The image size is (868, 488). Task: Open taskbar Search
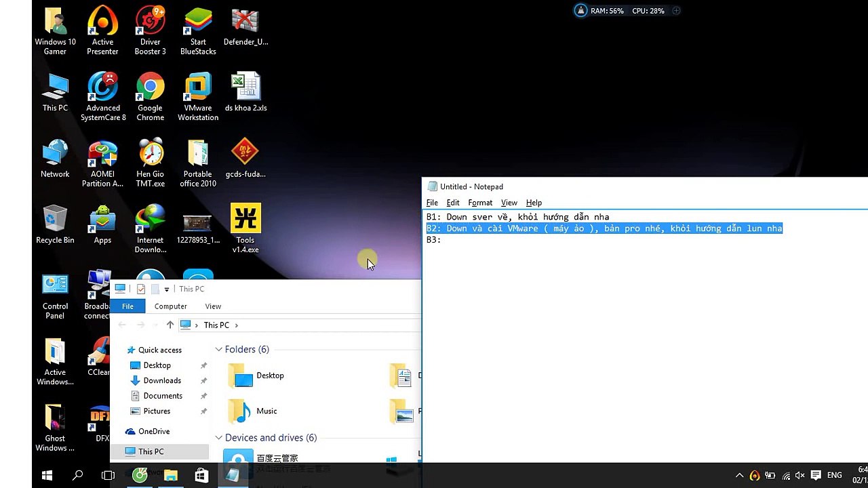(78, 476)
